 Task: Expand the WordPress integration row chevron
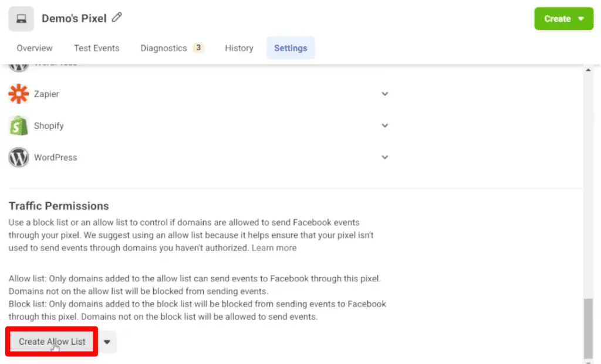pos(385,157)
